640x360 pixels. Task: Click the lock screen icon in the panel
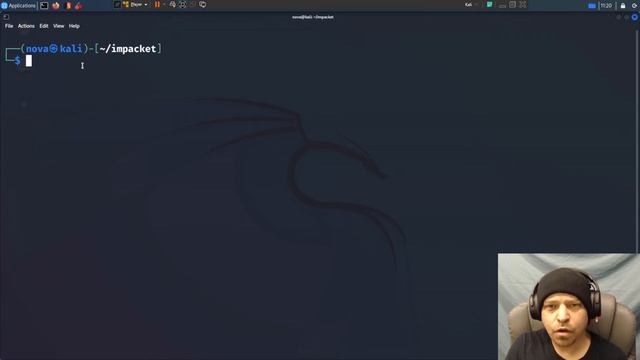[623, 5]
